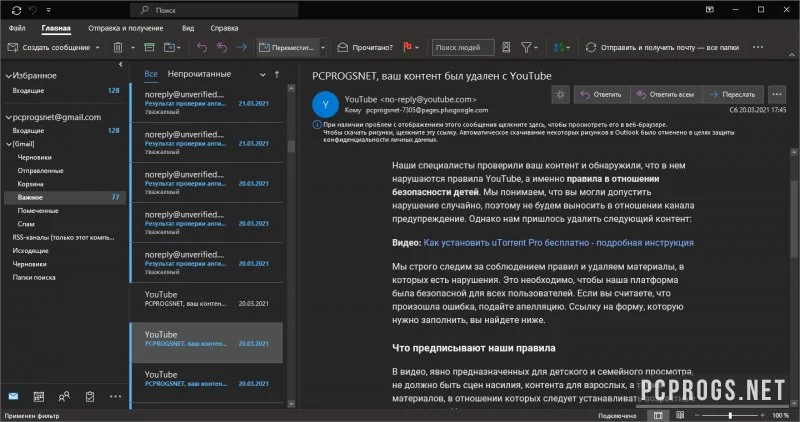The height and width of the screenshot is (422, 800).
Task: Collapse the Избранное section
Action: click(x=9, y=76)
